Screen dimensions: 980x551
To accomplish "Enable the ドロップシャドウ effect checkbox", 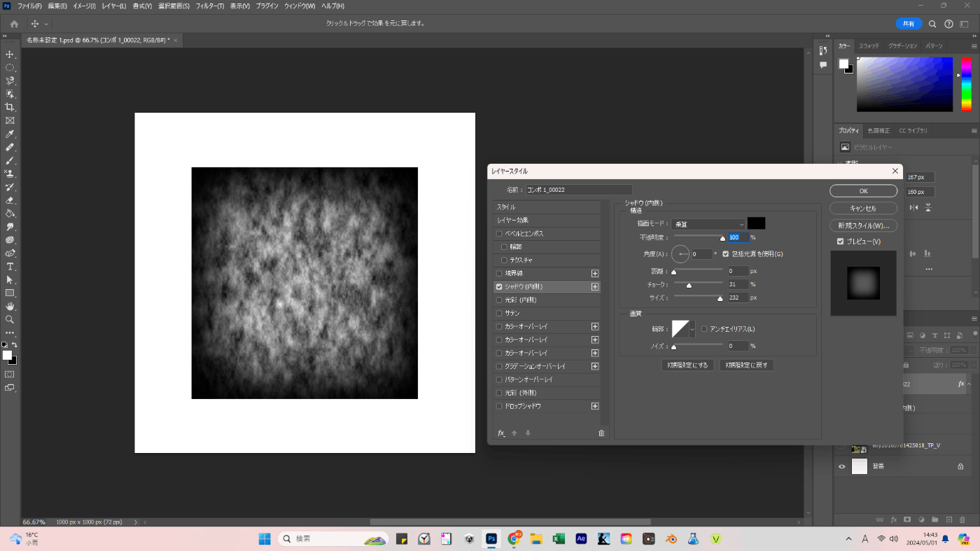I will click(499, 406).
